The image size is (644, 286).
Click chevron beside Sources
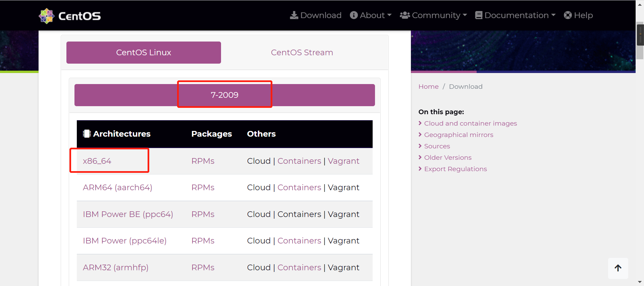click(420, 146)
